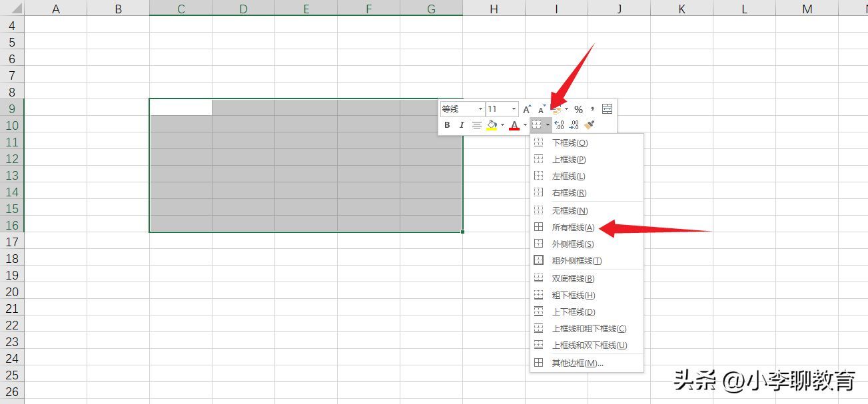Select column F header
The height and width of the screenshot is (404, 868).
pyautogui.click(x=368, y=9)
